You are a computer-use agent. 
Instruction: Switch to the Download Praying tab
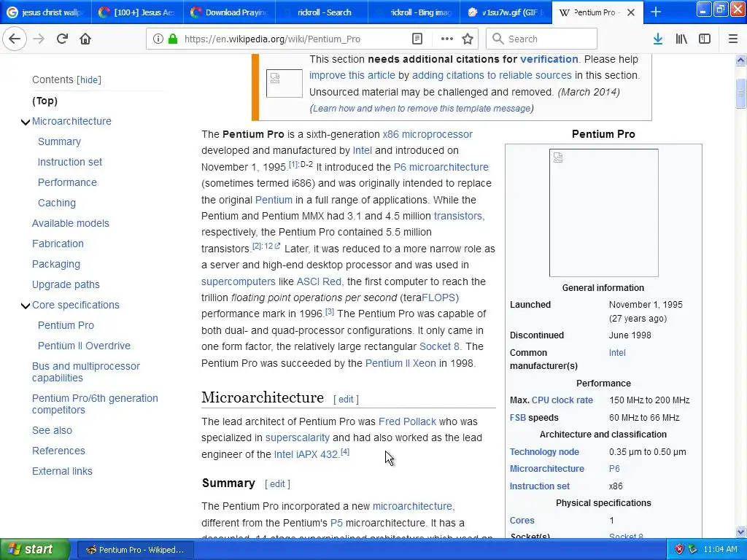tap(229, 12)
